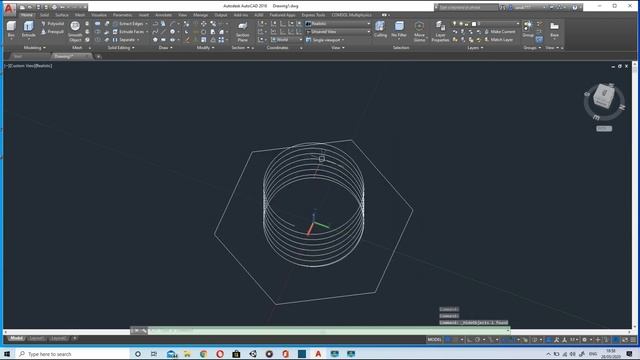Image resolution: width=640 pixels, height=360 pixels.
Task: Click the Culling selection tool
Action: [x=380, y=29]
